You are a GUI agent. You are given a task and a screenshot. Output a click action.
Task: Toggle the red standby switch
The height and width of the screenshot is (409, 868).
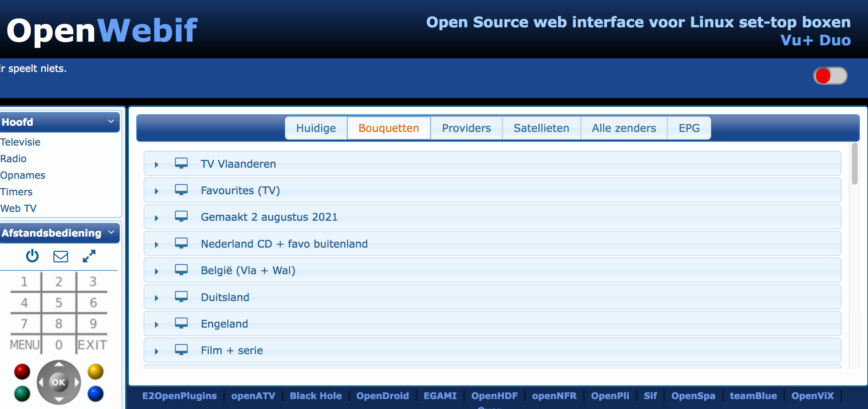pos(830,76)
